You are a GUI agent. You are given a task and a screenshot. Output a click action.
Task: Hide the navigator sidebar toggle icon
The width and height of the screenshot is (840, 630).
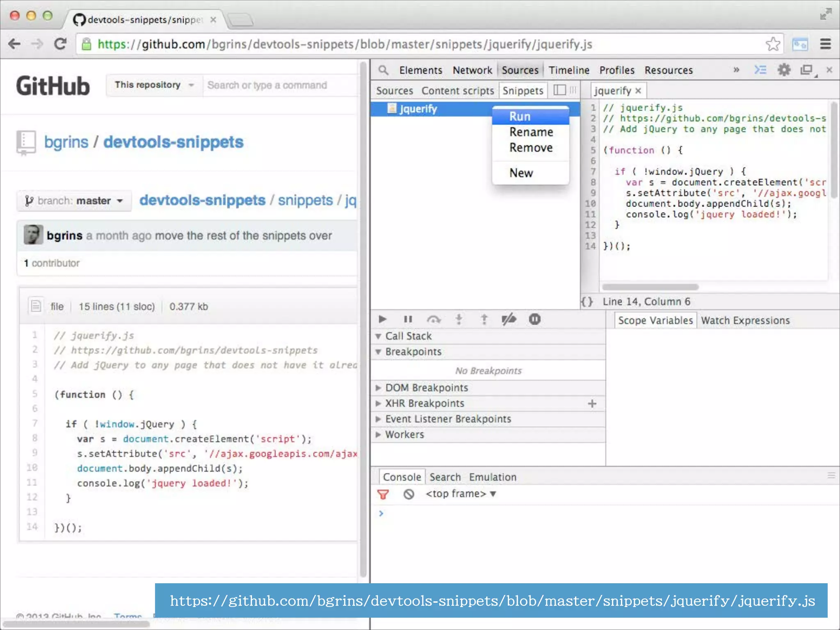559,90
